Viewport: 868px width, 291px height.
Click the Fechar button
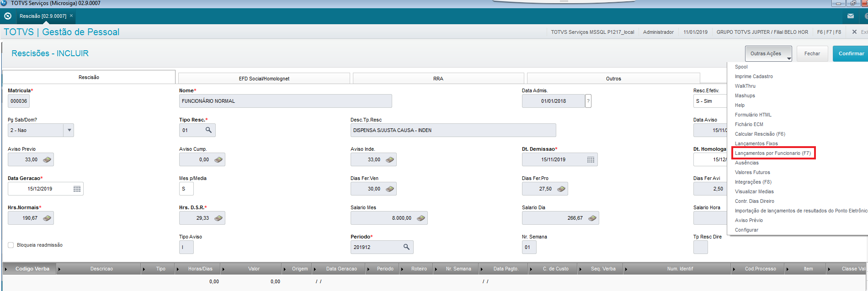812,53
